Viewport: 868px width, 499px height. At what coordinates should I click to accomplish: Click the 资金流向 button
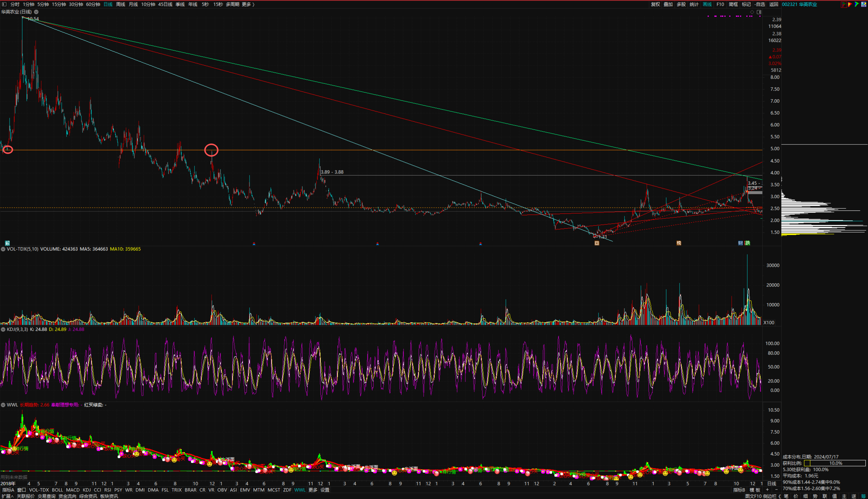(x=67, y=496)
